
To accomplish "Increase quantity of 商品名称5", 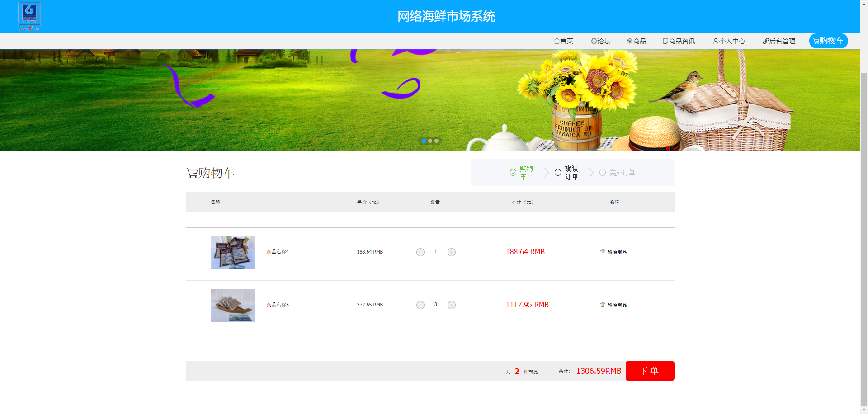I will 452,305.
